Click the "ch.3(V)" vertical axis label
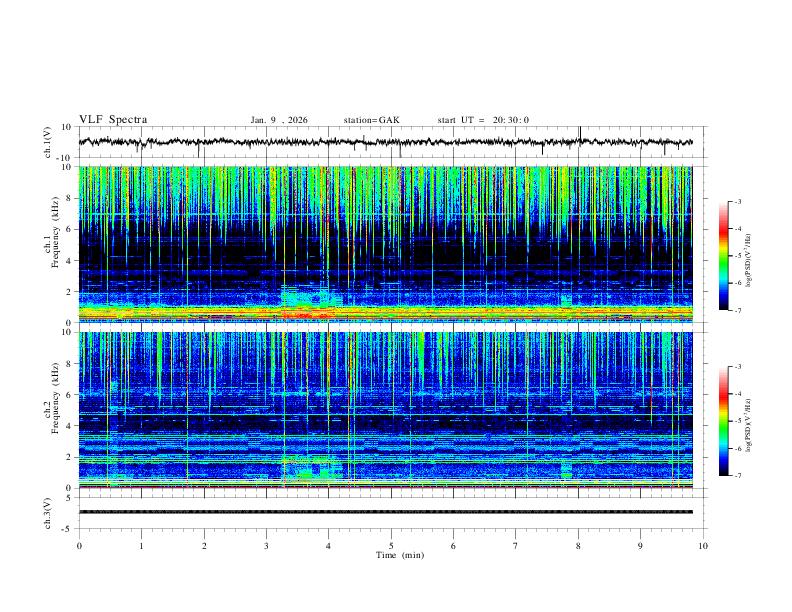This screenshot has height=612, width=792. [48, 513]
